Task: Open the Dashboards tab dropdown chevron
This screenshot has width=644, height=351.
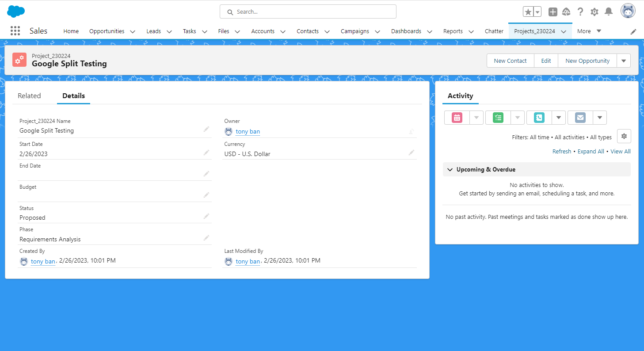Action: 430,31
